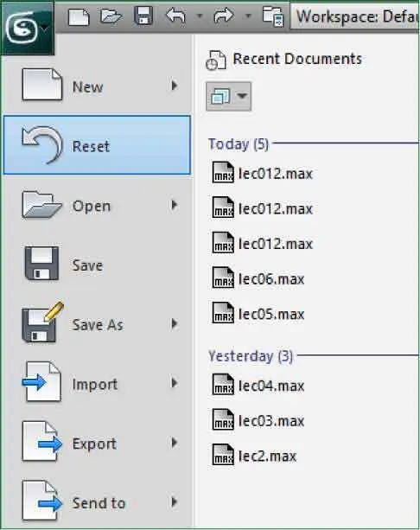
Task: Click the Save File floppy toolbar icon
Action: (143, 16)
